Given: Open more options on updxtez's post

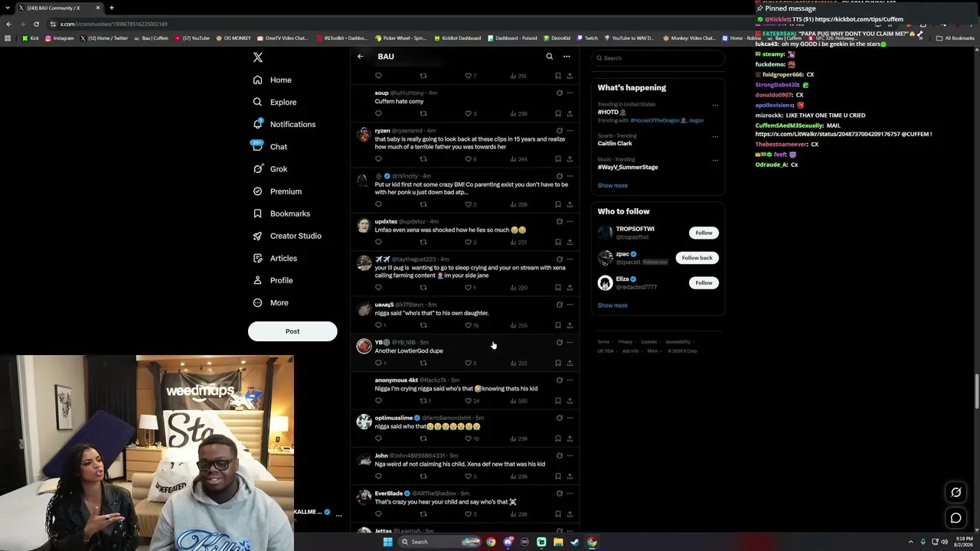Looking at the screenshot, I should pos(570,221).
